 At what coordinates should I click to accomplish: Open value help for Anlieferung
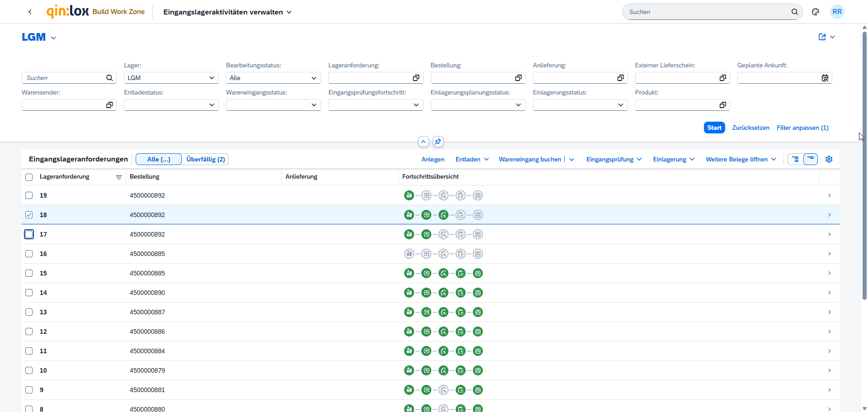coord(620,78)
